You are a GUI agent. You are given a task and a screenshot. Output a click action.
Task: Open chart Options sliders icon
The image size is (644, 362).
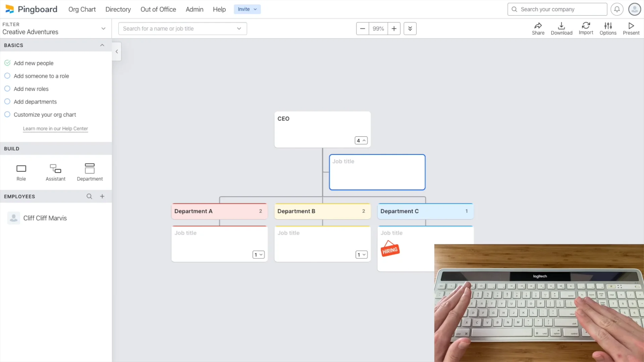[608, 26]
